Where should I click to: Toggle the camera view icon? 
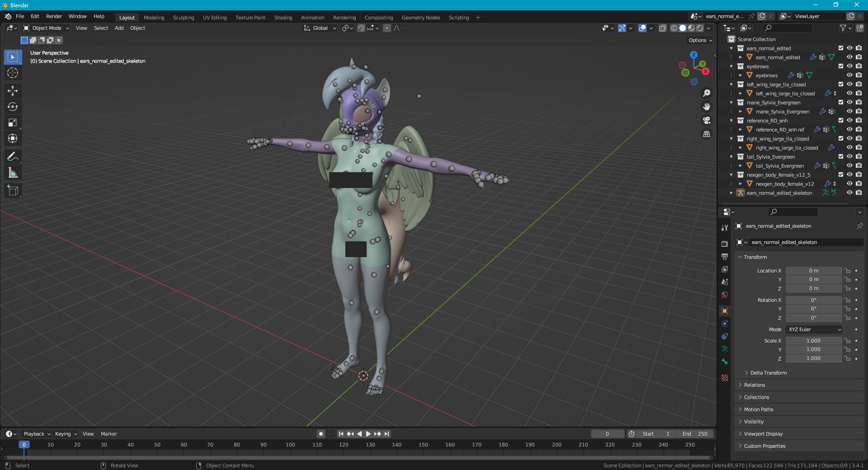point(707,120)
